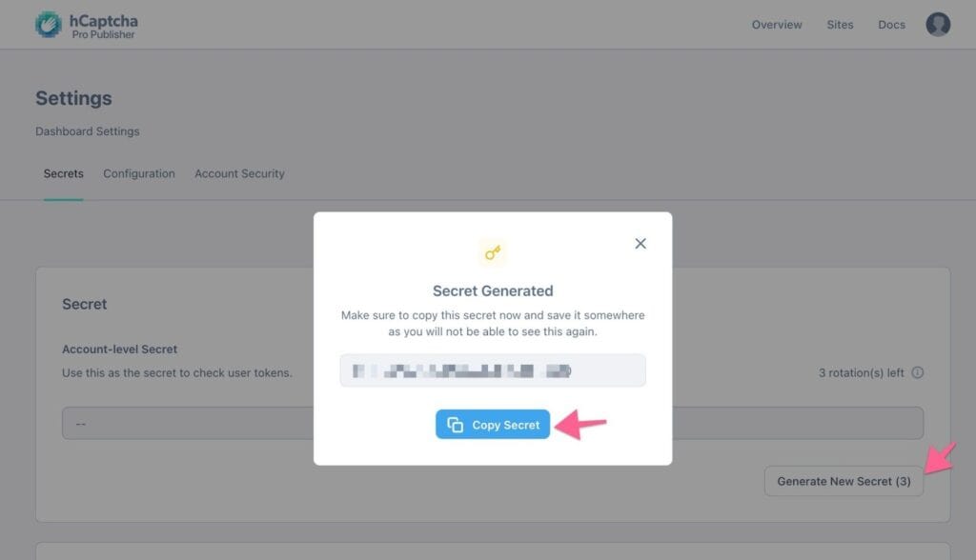Open the user profile avatar menu
This screenshot has height=560, width=976.
click(x=938, y=25)
